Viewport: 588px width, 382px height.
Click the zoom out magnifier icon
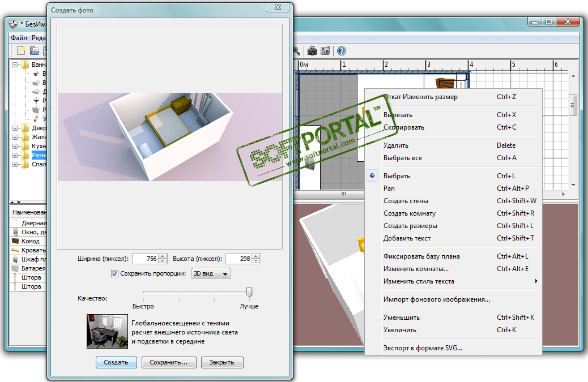[x=296, y=51]
